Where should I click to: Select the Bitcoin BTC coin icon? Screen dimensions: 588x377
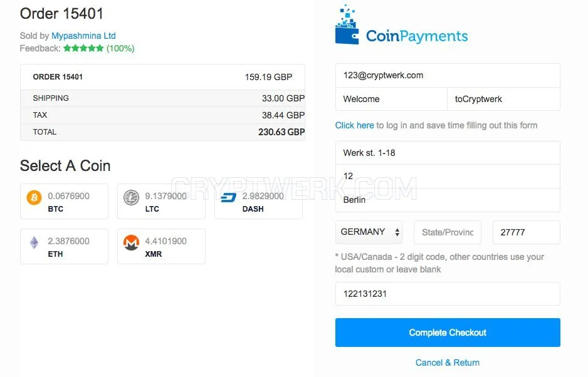pyautogui.click(x=34, y=197)
